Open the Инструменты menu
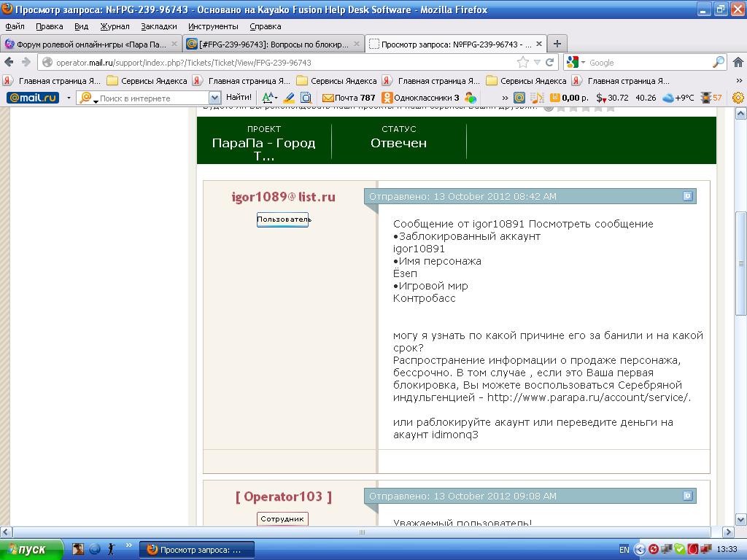The width and height of the screenshot is (747, 560). tap(213, 26)
